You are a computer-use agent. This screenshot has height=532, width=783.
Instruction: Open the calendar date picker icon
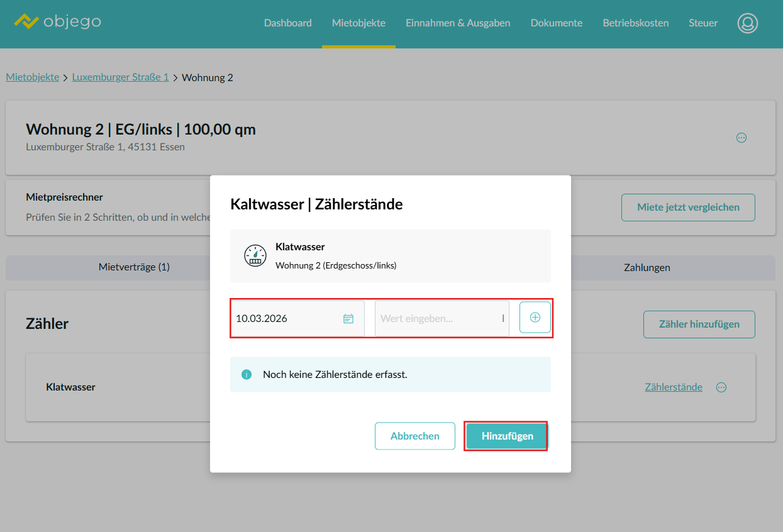tap(348, 319)
